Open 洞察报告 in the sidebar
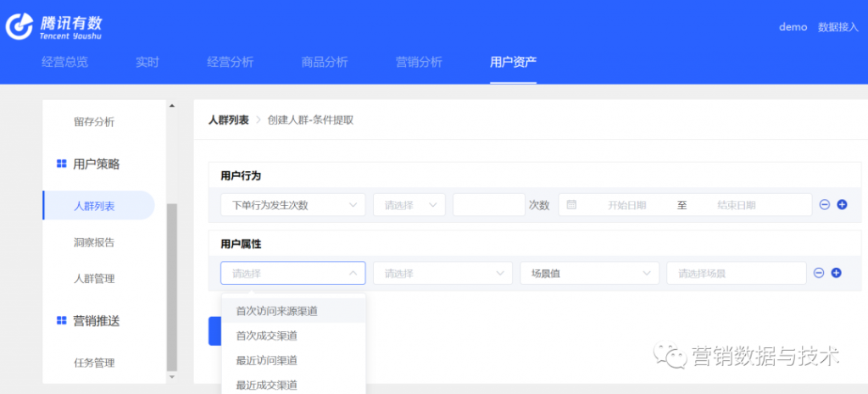Viewport: 868px width, 394px height. (94, 242)
